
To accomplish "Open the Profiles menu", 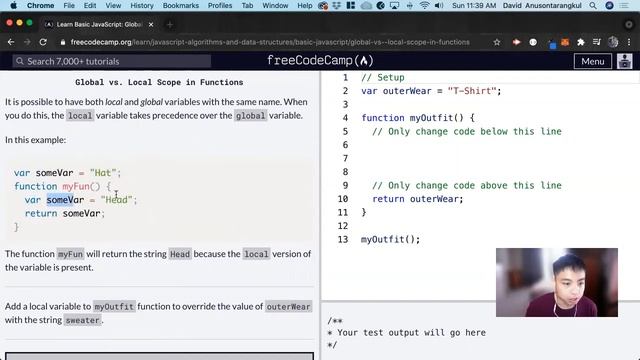I will [x=220, y=5].
